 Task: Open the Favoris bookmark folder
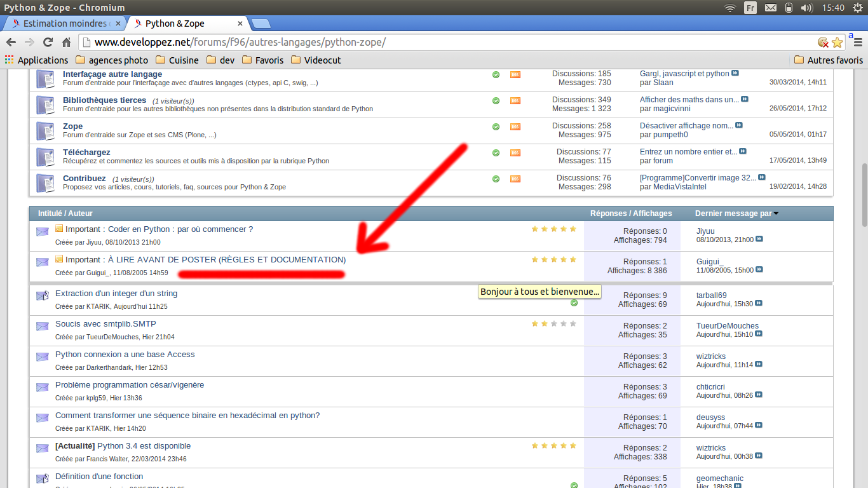(262, 60)
